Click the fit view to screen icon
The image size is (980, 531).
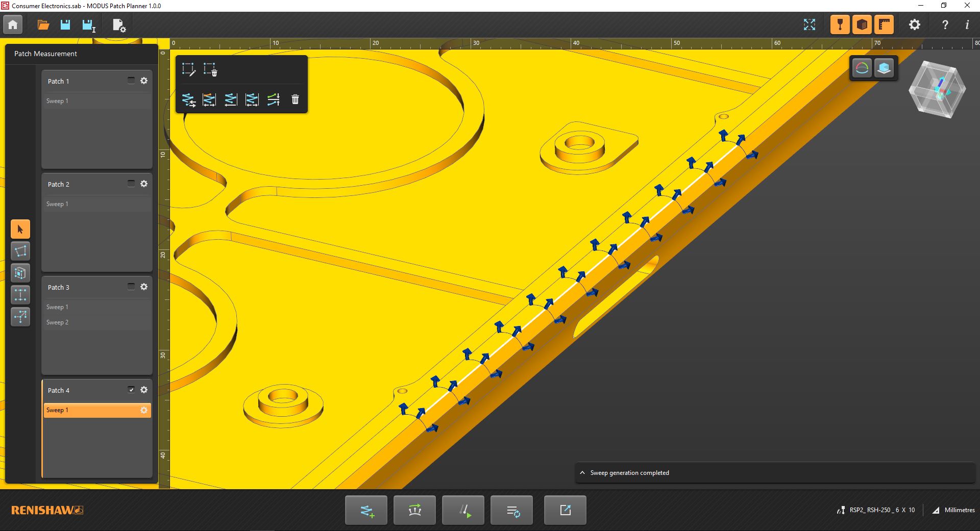click(x=809, y=24)
